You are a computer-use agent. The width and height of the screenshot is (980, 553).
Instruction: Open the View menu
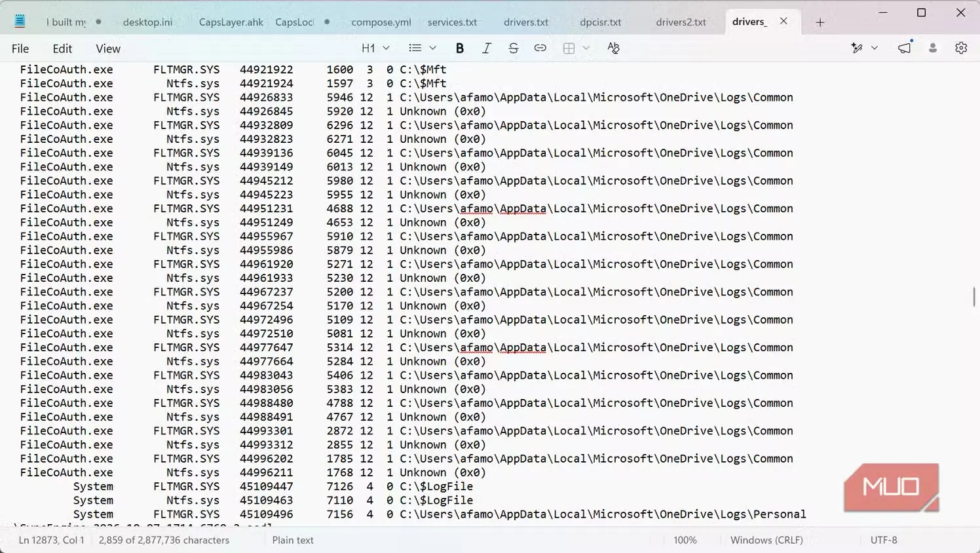point(108,48)
